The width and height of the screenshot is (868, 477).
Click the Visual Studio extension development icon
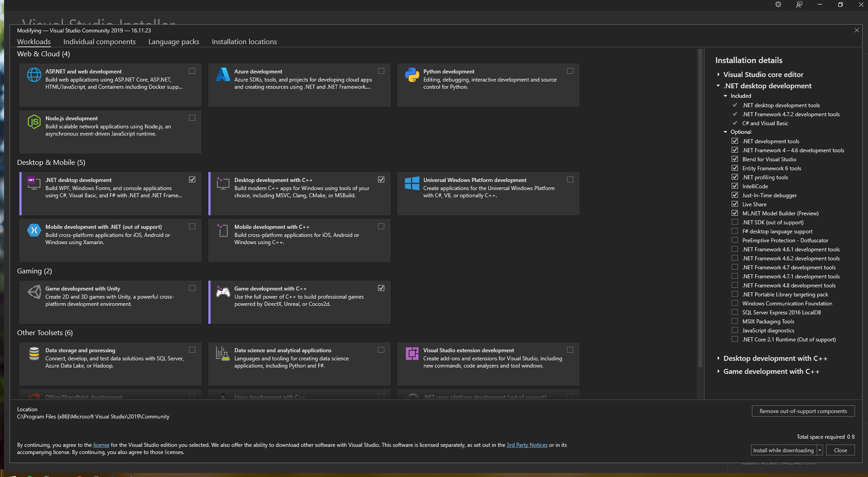point(412,354)
